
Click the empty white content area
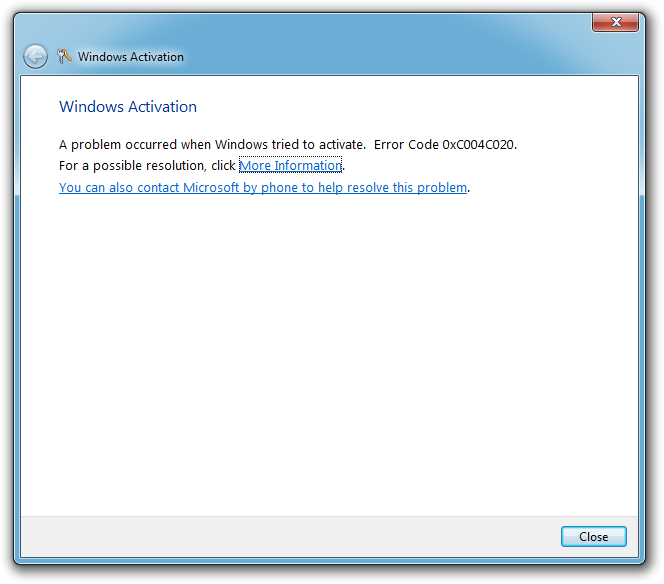330,350
